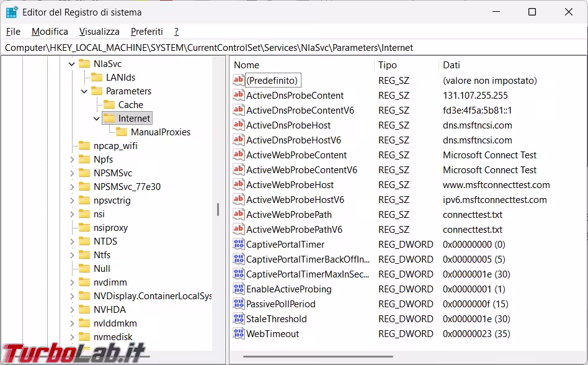
Task: Click the string icon of ActiveDnsProbeContentV6
Action: 239,110
